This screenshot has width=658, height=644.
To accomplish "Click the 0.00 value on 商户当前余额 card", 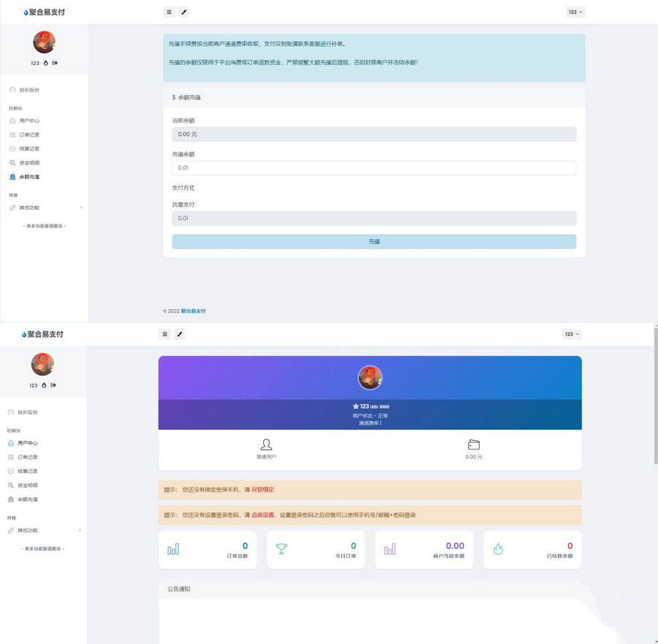I will pyautogui.click(x=455, y=546).
